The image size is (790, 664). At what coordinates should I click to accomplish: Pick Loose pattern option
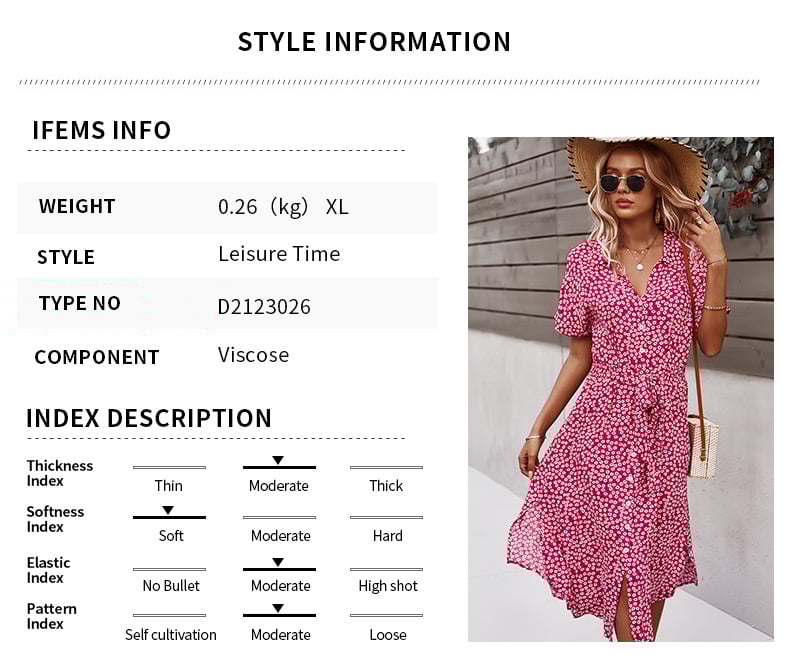[x=388, y=634]
